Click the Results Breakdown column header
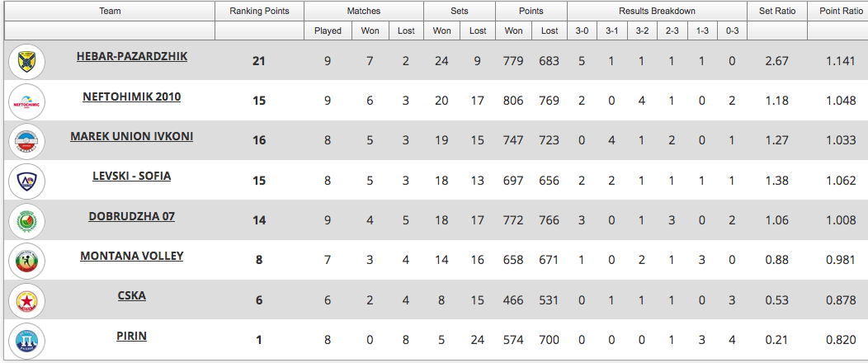The width and height of the screenshot is (868, 363). (657, 11)
